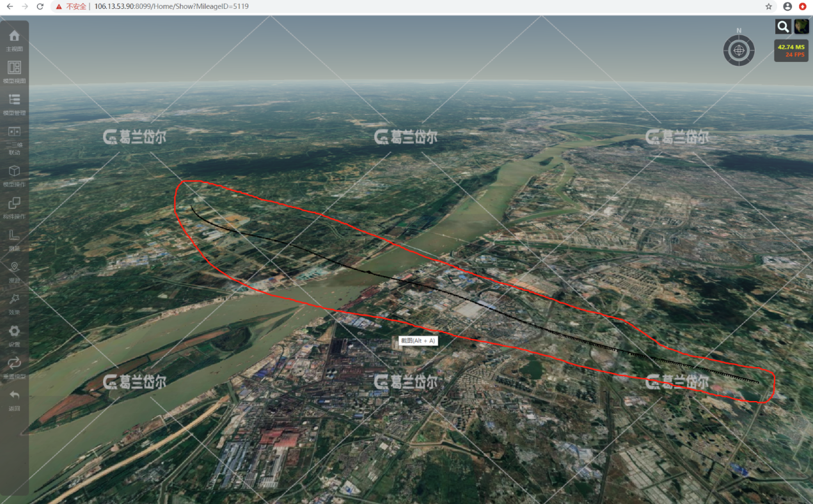Start 漫游 roaming mode
Viewport: 813px width, 504px height.
(14, 267)
